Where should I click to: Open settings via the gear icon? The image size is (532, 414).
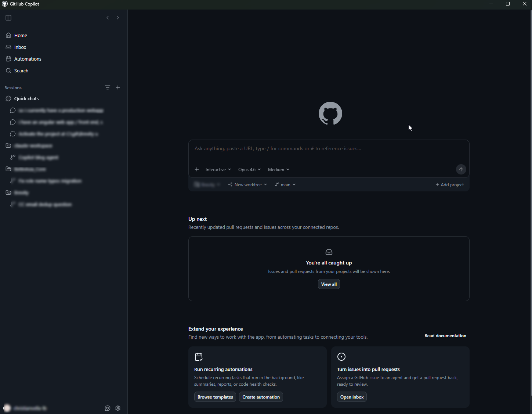tap(118, 408)
